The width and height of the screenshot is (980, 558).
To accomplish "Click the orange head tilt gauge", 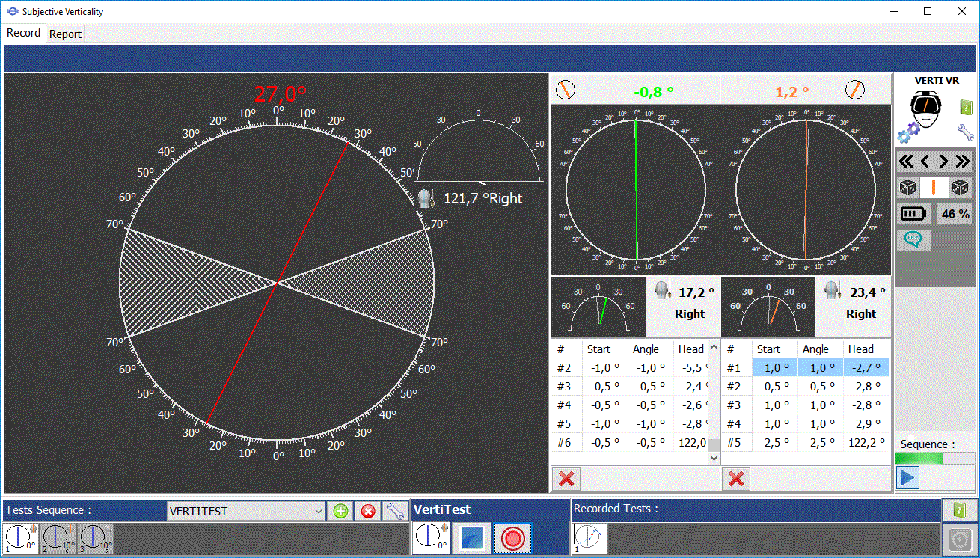I will click(x=768, y=307).
